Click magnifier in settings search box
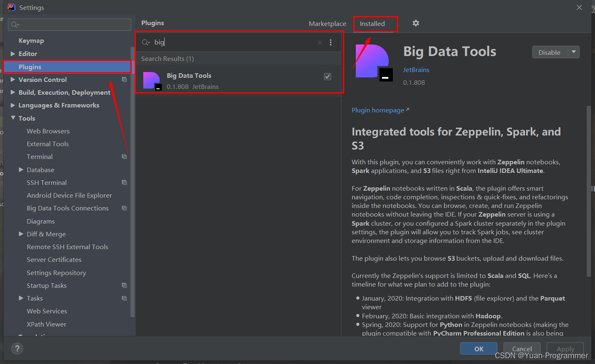 15,25
